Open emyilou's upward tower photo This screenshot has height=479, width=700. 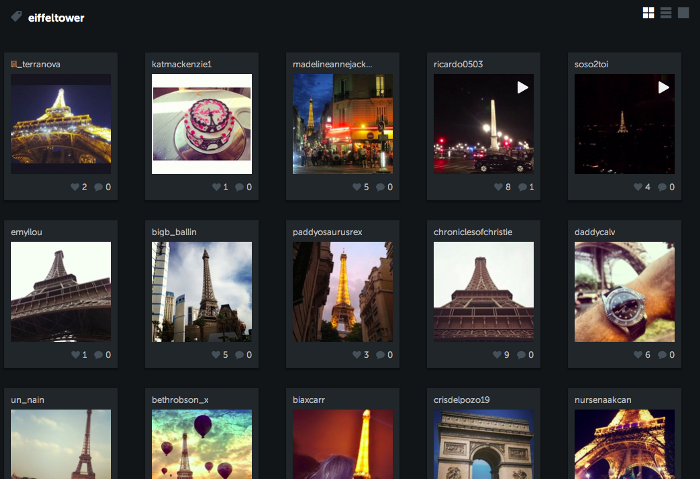(61, 292)
